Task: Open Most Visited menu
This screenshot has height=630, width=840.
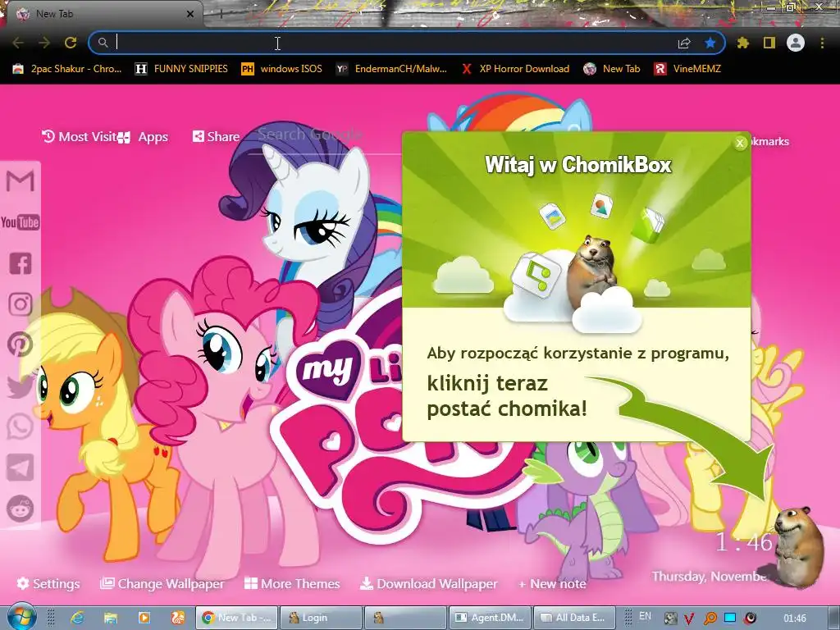Action: pos(80,137)
